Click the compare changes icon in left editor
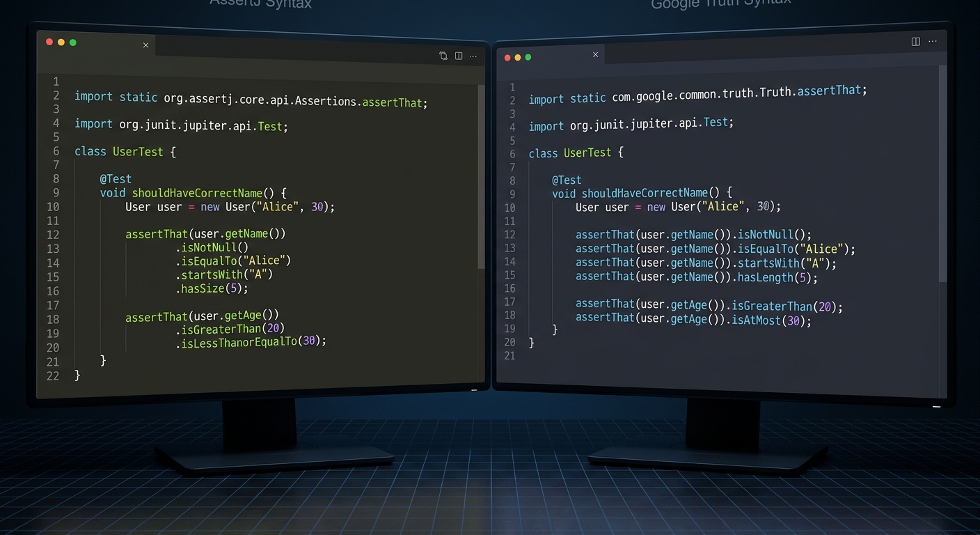 (443, 56)
